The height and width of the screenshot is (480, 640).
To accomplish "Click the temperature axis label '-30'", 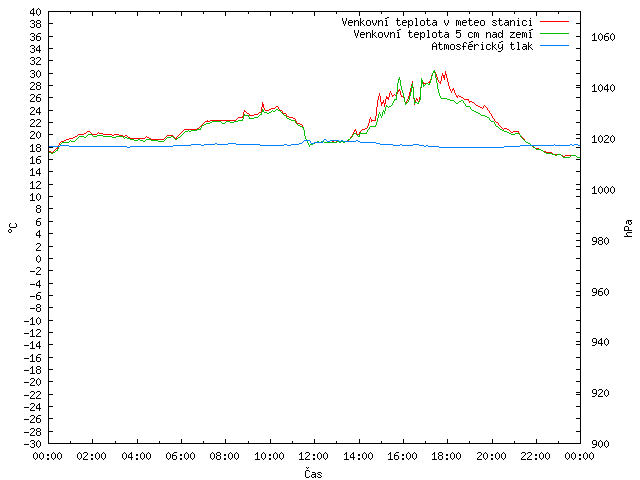I will [x=33, y=444].
